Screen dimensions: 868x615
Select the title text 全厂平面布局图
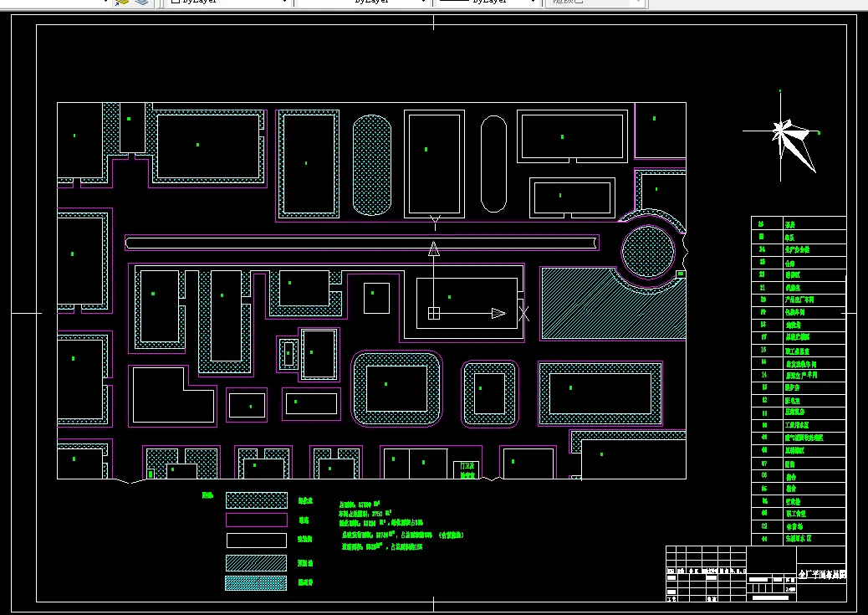(x=821, y=575)
